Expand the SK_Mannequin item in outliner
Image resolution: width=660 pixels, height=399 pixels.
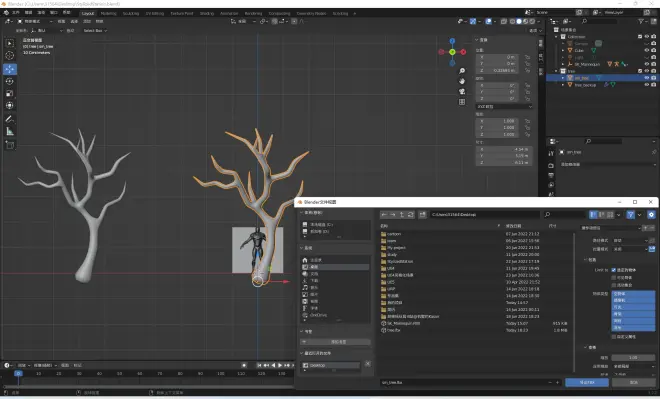click(x=563, y=64)
